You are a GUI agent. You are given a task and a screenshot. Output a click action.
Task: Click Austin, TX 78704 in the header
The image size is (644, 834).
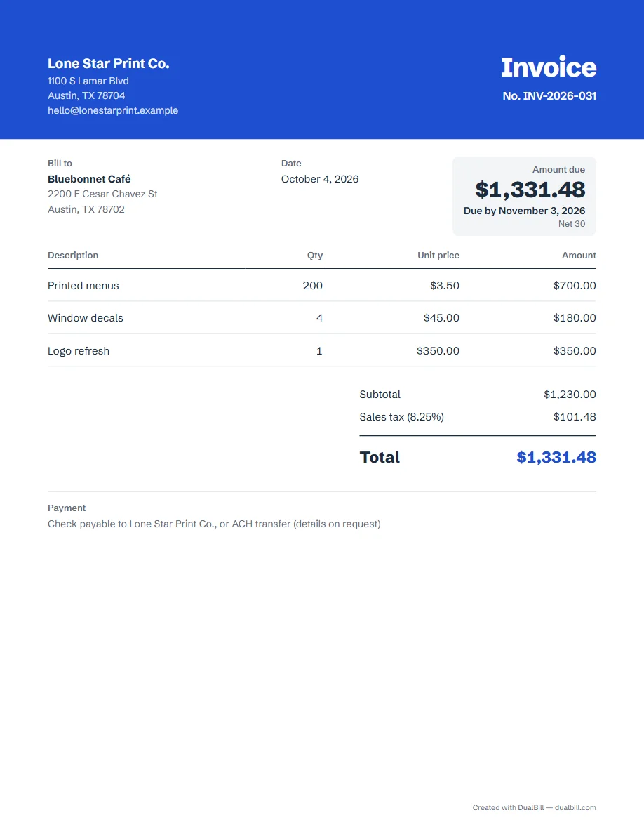[x=86, y=95]
